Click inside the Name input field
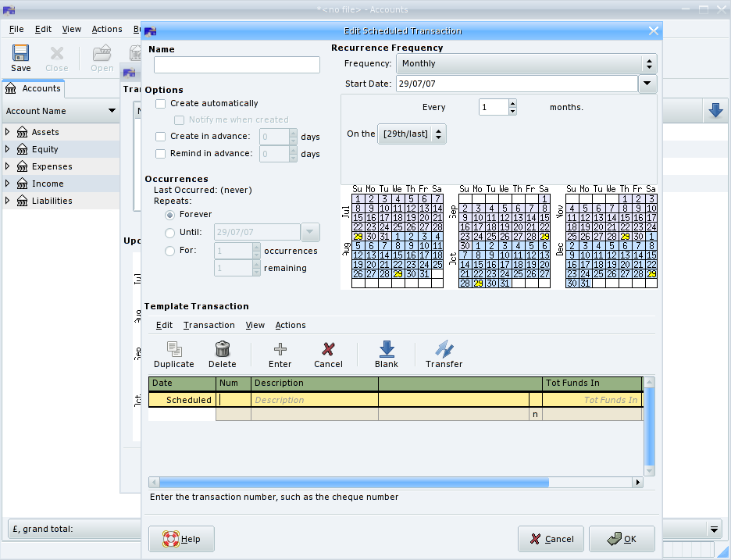The height and width of the screenshot is (560, 731). [x=236, y=65]
